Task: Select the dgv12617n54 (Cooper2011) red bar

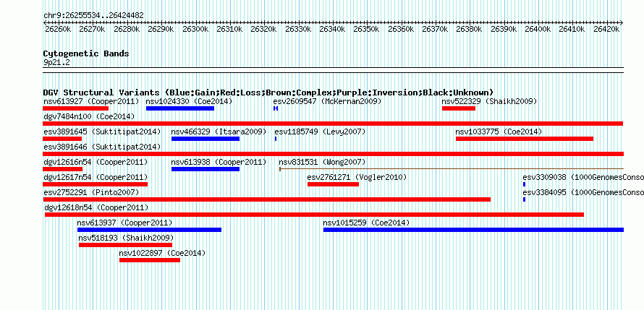Action: tap(95, 184)
